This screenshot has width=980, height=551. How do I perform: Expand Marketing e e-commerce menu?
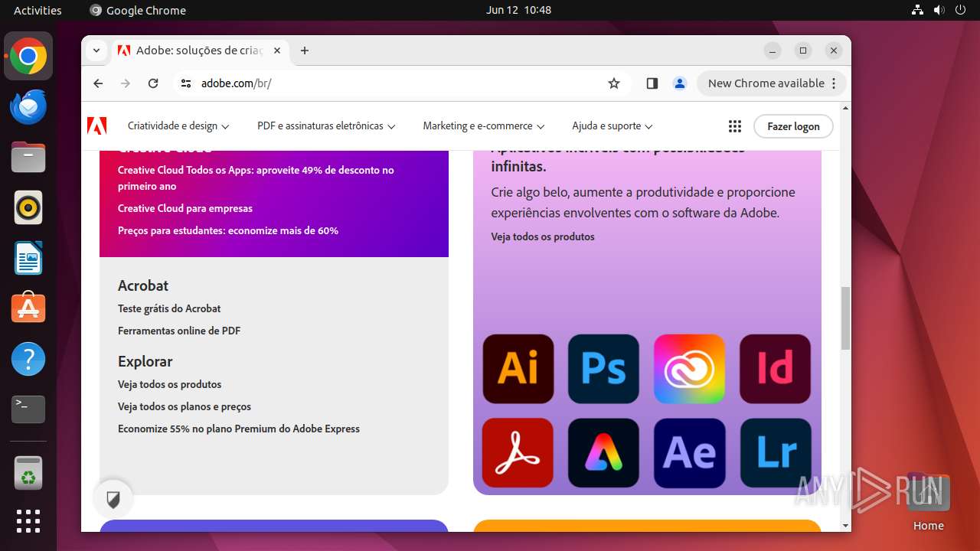coord(484,126)
